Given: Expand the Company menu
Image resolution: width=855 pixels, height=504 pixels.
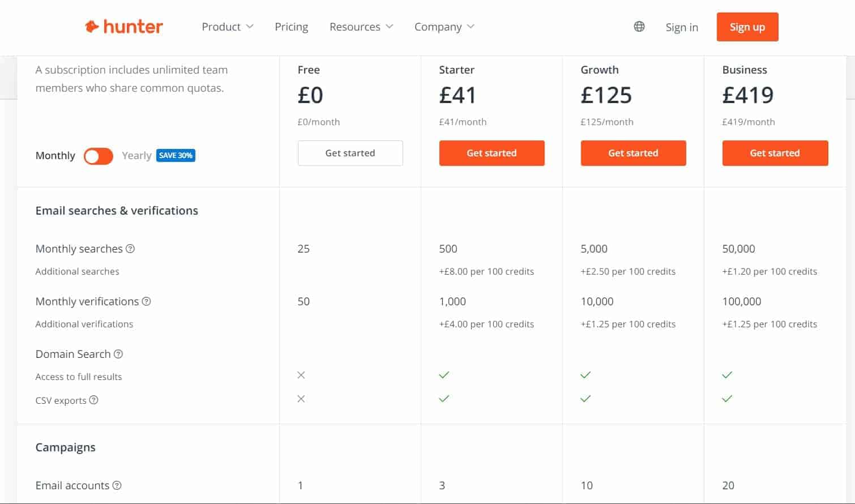Looking at the screenshot, I should (x=444, y=27).
